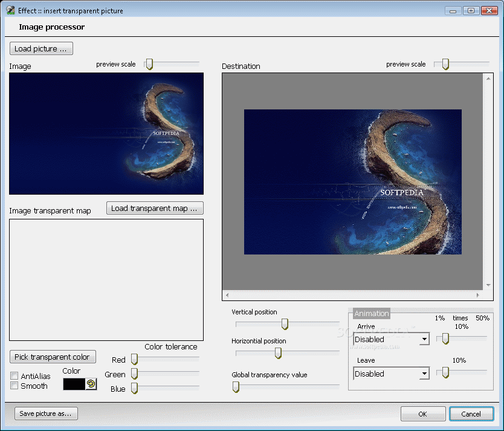Click the island image preview thumbnail
The height and width of the screenshot is (431, 504).
click(106, 133)
